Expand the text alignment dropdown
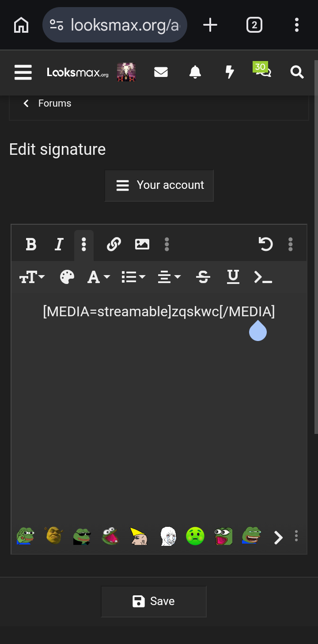 [x=169, y=277]
